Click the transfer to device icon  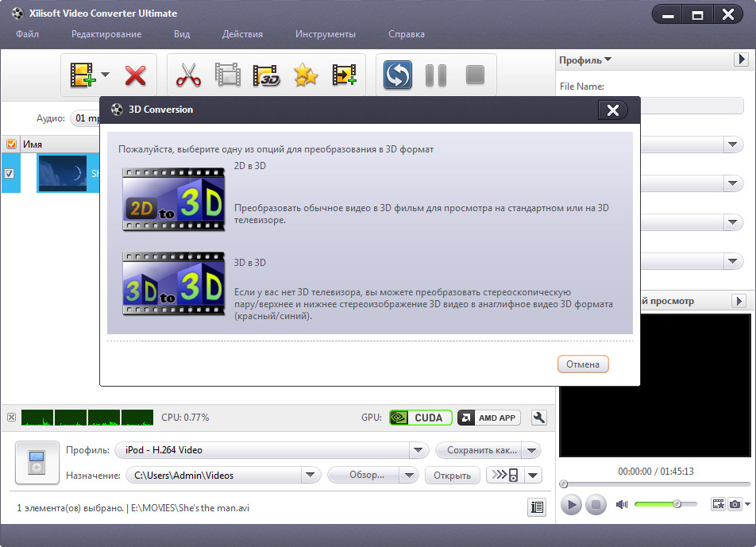coord(505,476)
